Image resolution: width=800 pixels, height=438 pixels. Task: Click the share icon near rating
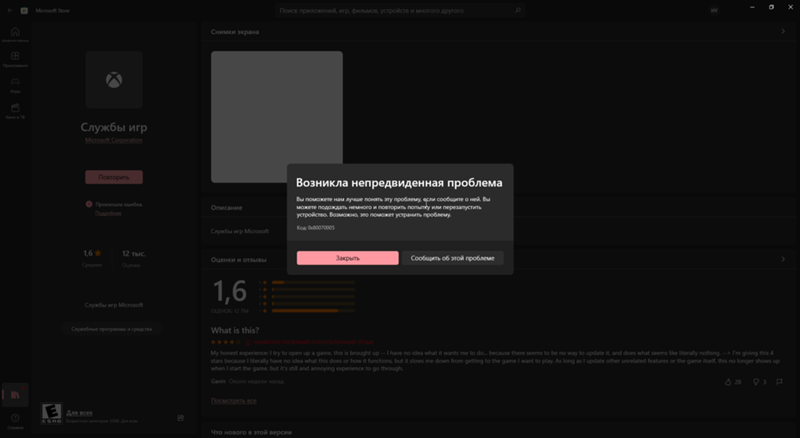(181, 418)
